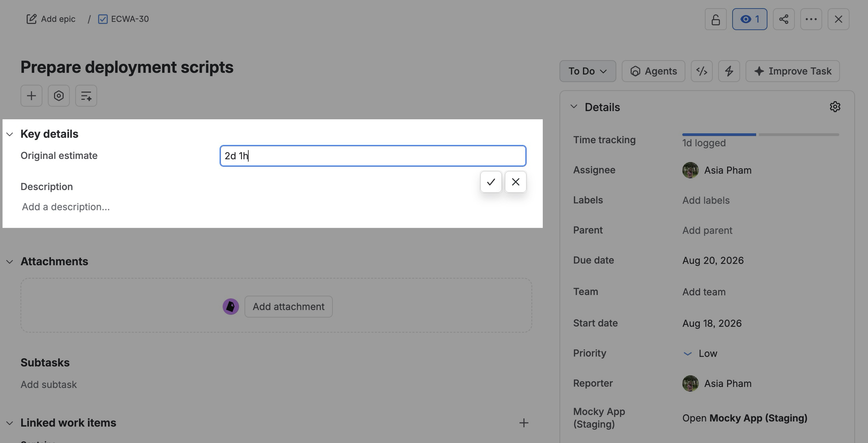
Task: Click the purple attachment app icon
Action: [231, 307]
